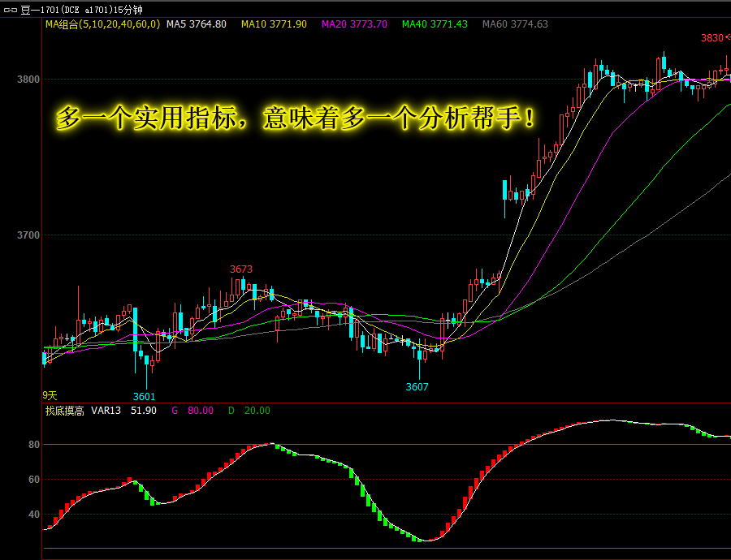Image resolution: width=731 pixels, height=560 pixels.
Task: Click the MA60 3774.63 gray legend
Action: [x=515, y=24]
